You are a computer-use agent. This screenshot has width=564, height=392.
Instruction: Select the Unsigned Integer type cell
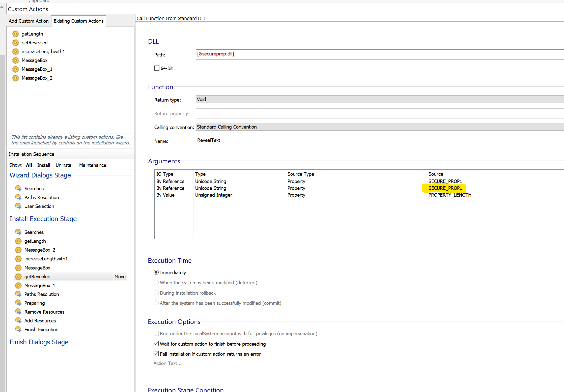pyautogui.click(x=213, y=195)
